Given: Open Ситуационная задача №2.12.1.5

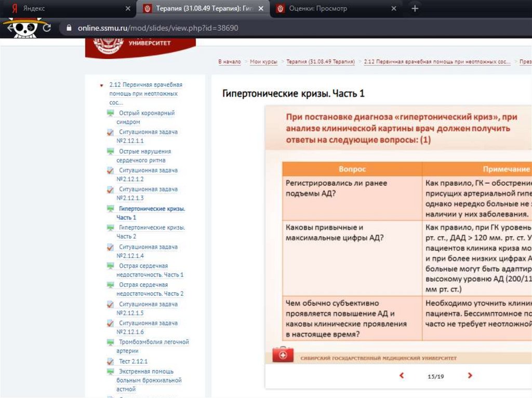Looking at the screenshot, I should (147, 309).
